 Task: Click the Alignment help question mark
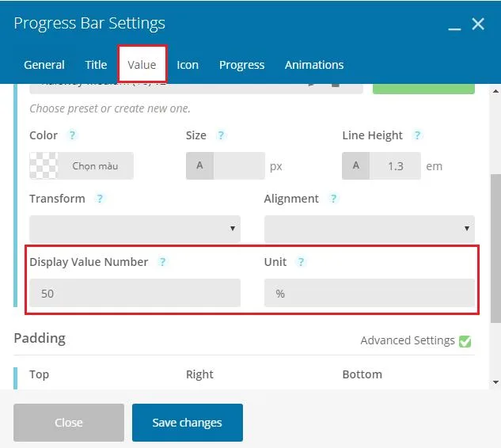click(333, 199)
